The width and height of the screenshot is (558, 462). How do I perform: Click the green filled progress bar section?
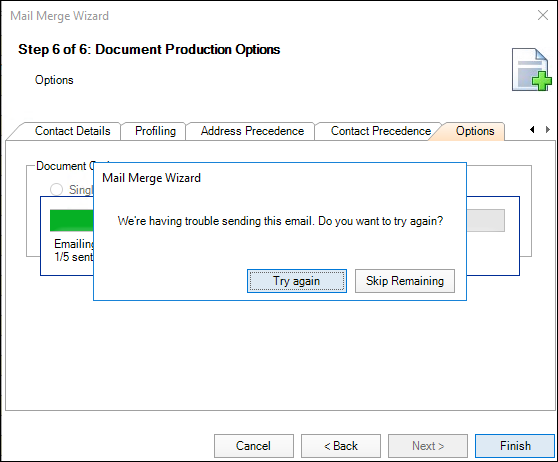pyautogui.click(x=72, y=220)
